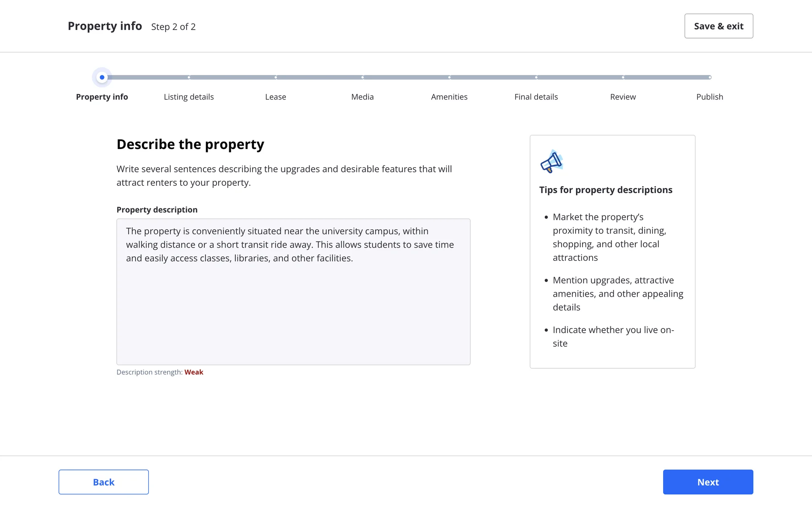Click the Step 2 of 2 text
Image resolution: width=812 pixels, height=508 pixels.
point(173,27)
